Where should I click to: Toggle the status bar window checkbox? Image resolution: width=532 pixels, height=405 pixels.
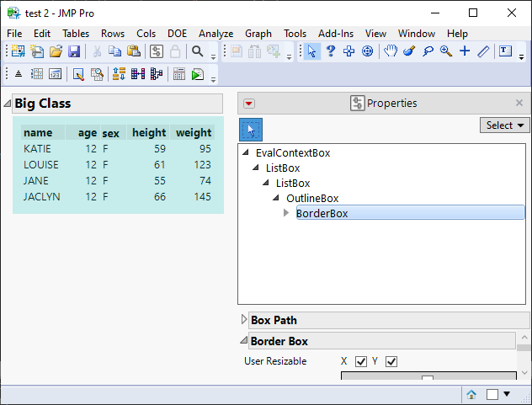(x=492, y=394)
